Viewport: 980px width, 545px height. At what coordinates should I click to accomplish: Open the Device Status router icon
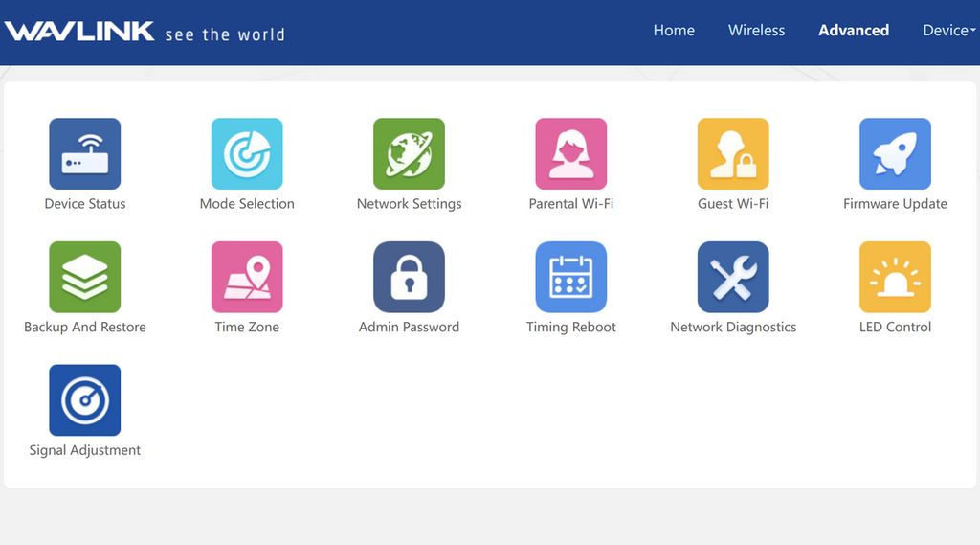click(85, 153)
